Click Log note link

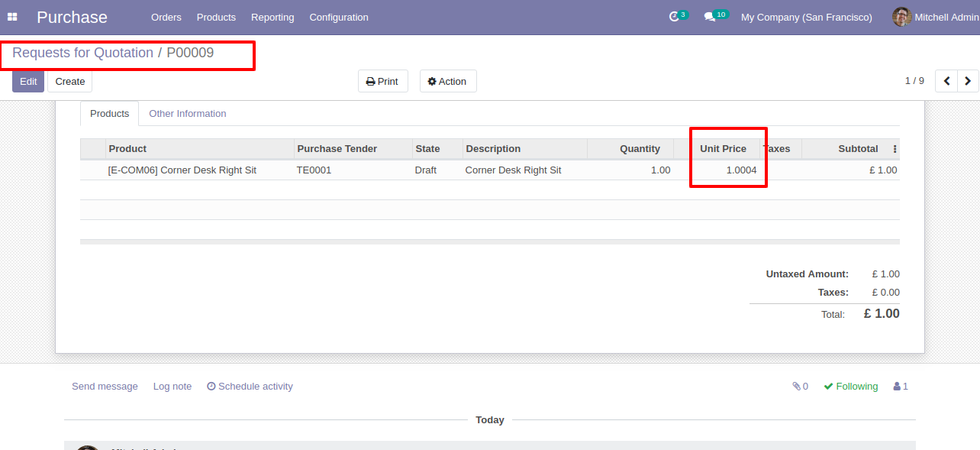tap(172, 387)
